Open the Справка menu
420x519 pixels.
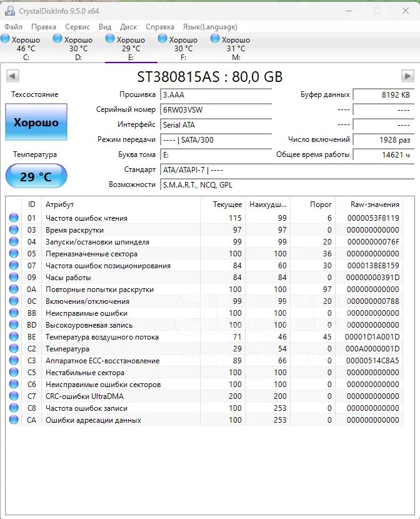pyautogui.click(x=160, y=27)
